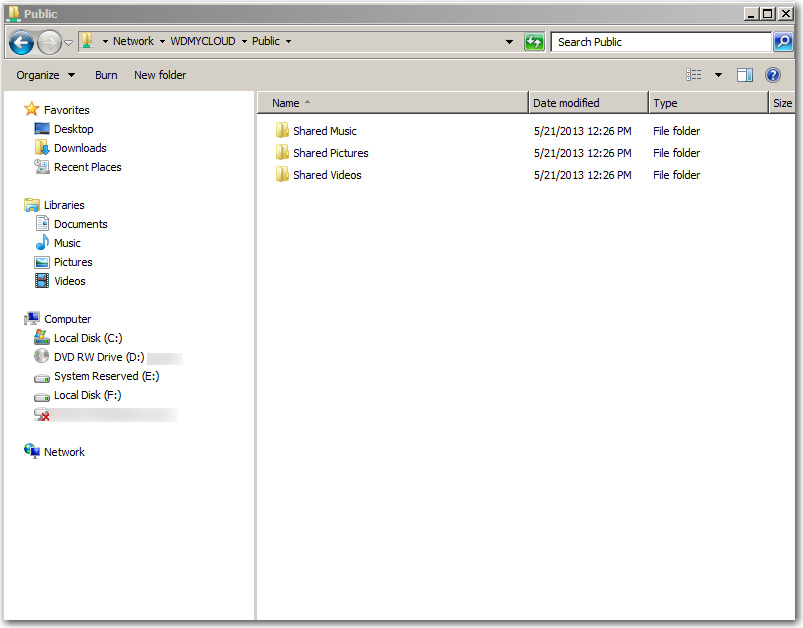Select Libraries in navigation pane
The width and height of the screenshot is (803, 628).
coord(54,205)
